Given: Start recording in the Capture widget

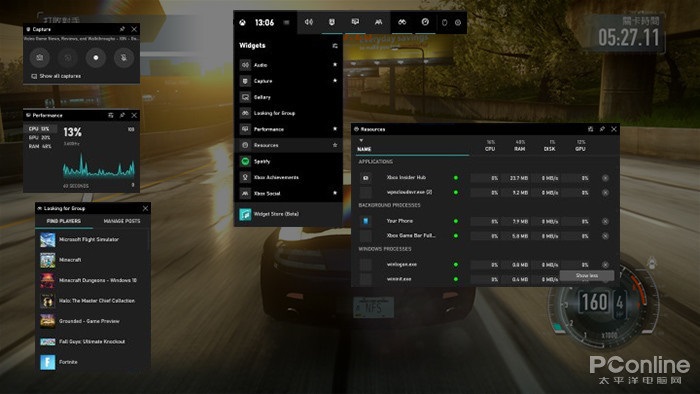Looking at the screenshot, I should tap(96, 58).
